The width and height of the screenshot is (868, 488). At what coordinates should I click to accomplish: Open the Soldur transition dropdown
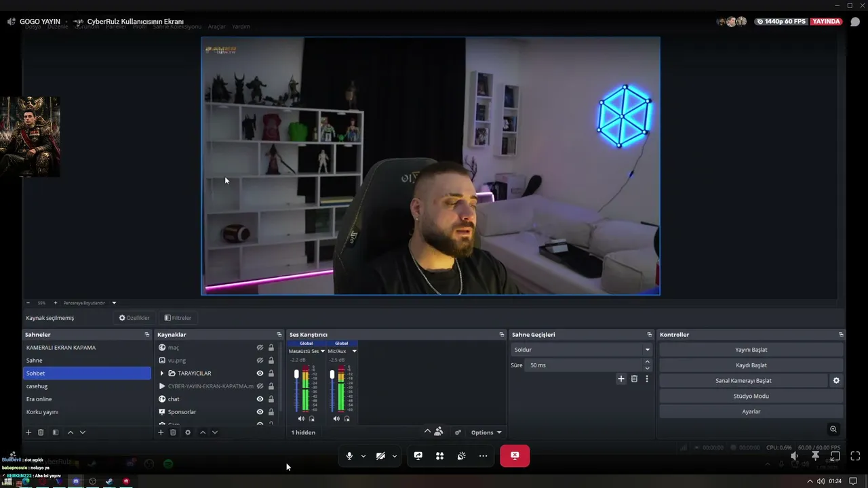tap(582, 350)
